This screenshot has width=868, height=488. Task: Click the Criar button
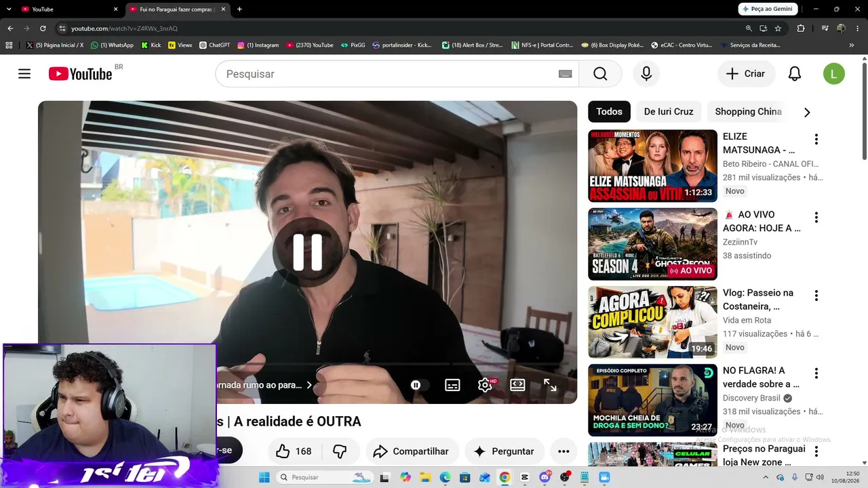746,74
